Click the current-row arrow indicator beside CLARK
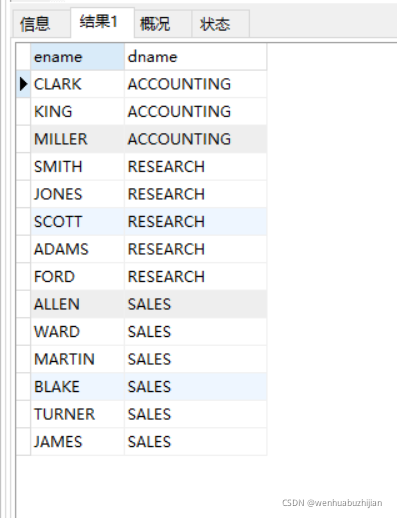 tap(23, 84)
